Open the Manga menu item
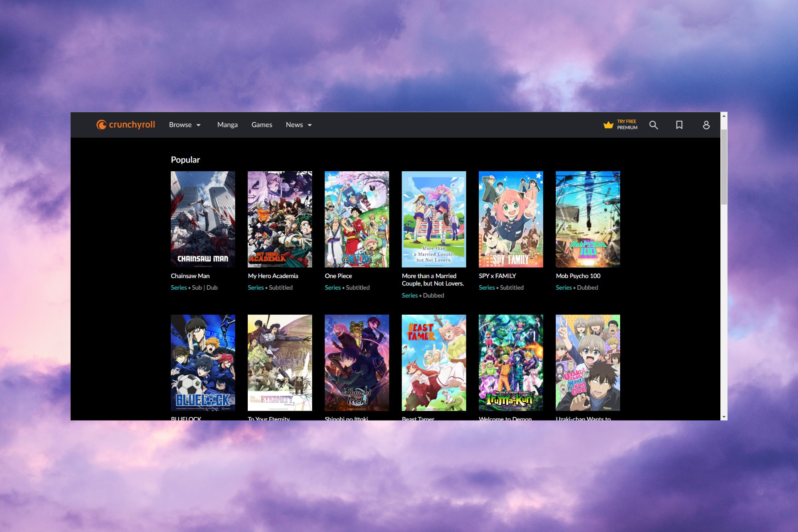The width and height of the screenshot is (798, 532). (227, 125)
